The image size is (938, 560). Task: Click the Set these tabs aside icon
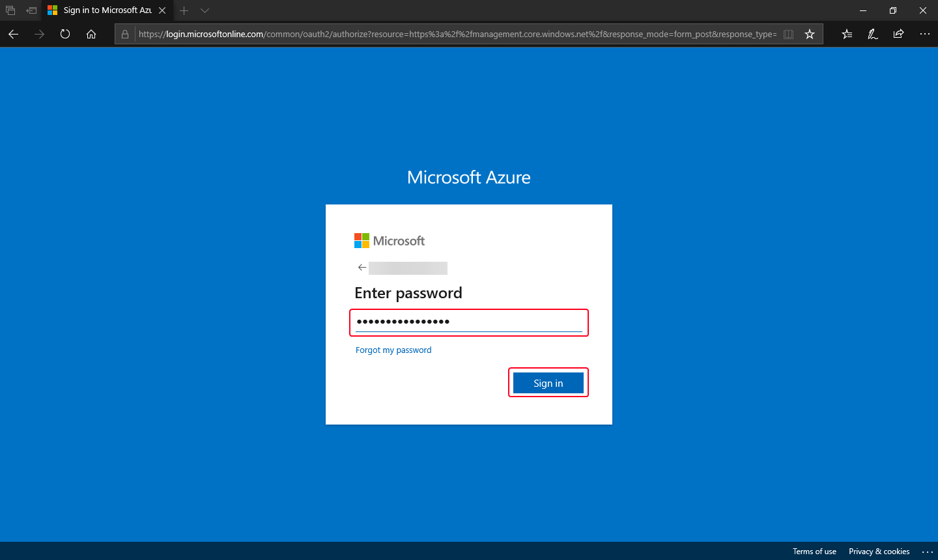31,10
